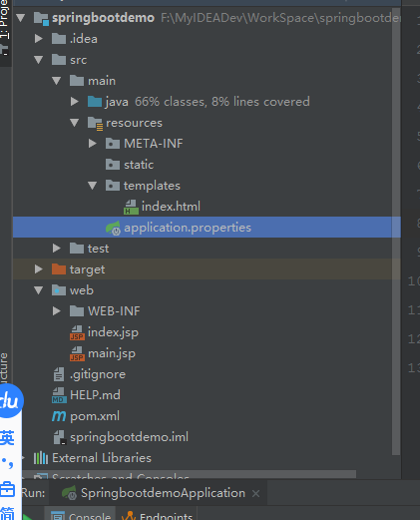The image size is (420, 520).
Task: Click the java coverage text '66% classes'
Action: tap(171, 102)
